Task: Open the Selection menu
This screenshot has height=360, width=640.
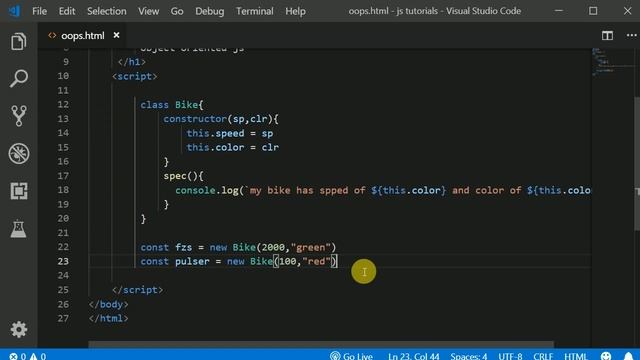Action: 107,11
